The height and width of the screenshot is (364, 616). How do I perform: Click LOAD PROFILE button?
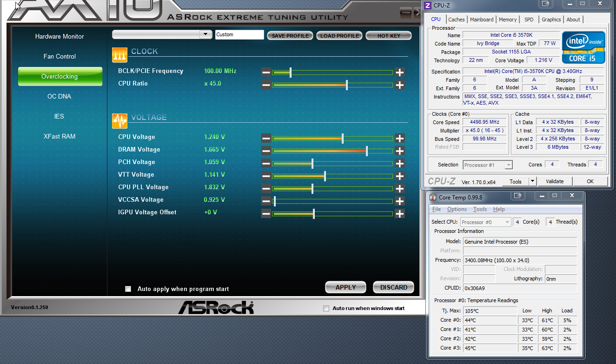[x=339, y=36]
